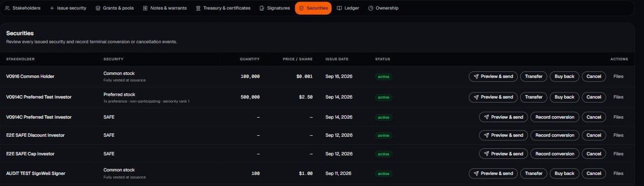Cancel the V0914C Preferred Test Investor SAFE
644x186 pixels.
[x=594, y=117]
